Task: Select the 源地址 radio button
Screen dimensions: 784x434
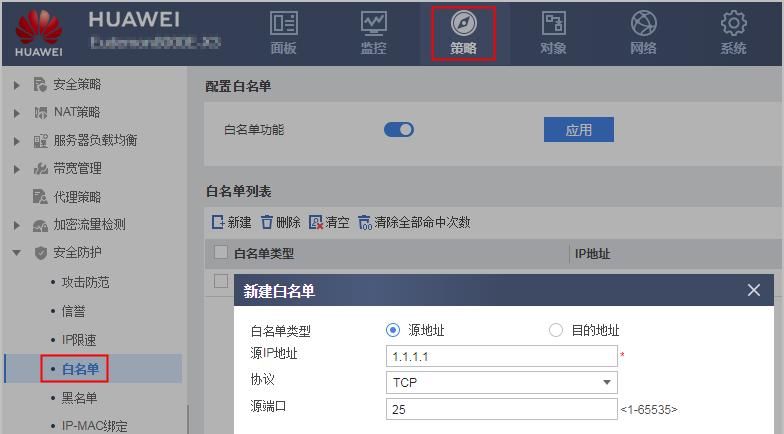Action: coord(393,330)
